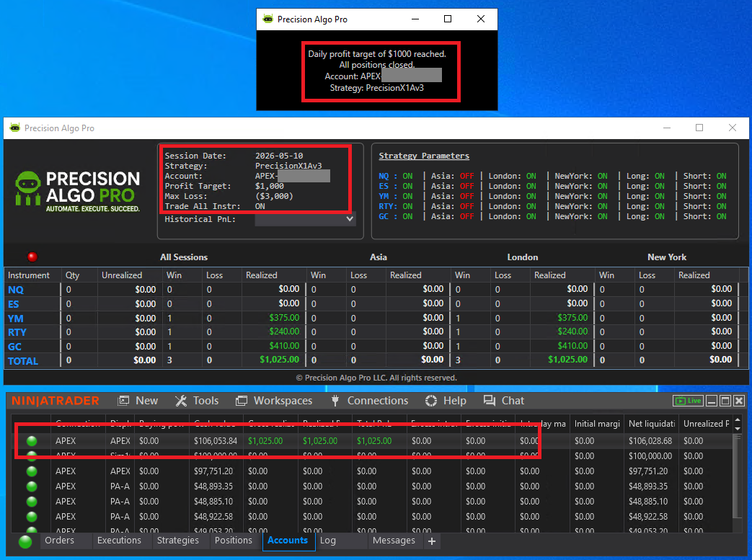The height and width of the screenshot is (560, 752).
Task: Click the green dot on the $48,922.58 account row
Action: pos(32,517)
